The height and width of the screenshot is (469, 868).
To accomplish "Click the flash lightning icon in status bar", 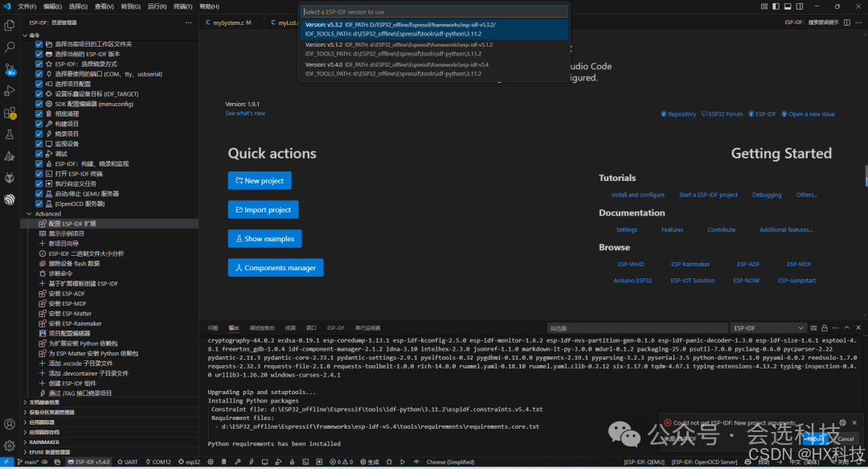I will coord(252,462).
